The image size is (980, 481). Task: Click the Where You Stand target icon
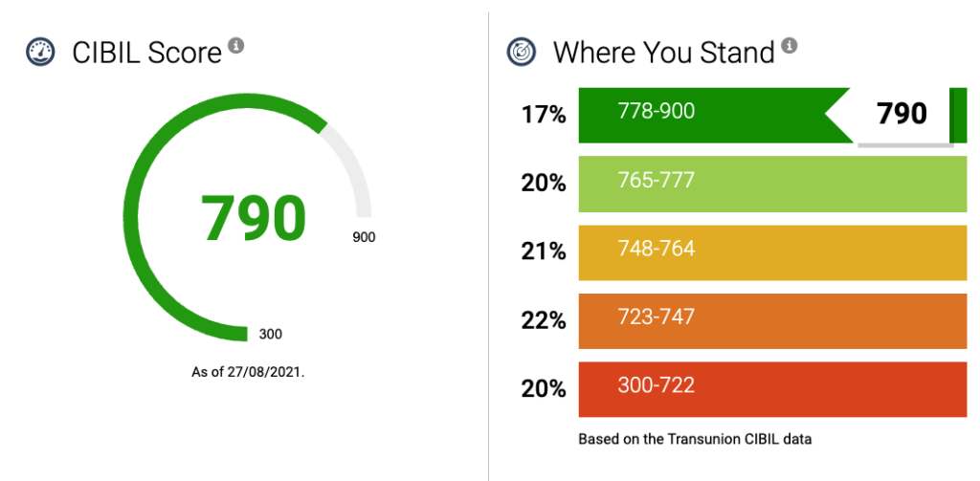click(x=521, y=52)
